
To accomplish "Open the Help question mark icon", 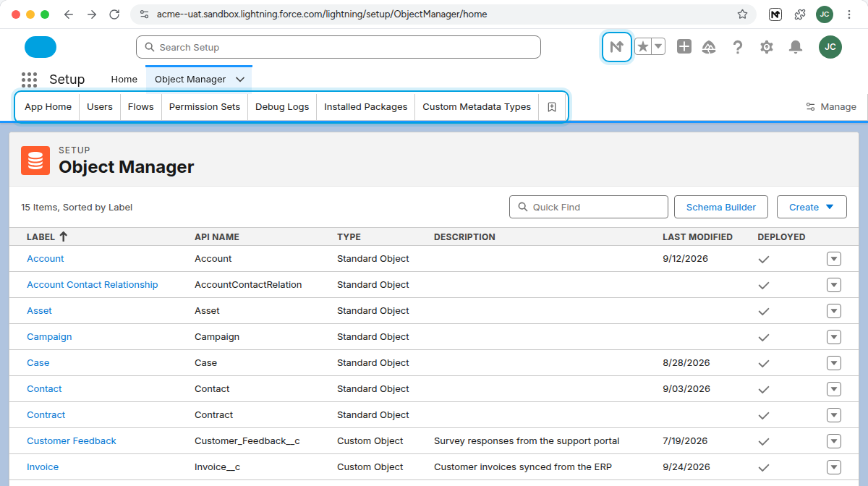I will [x=738, y=47].
